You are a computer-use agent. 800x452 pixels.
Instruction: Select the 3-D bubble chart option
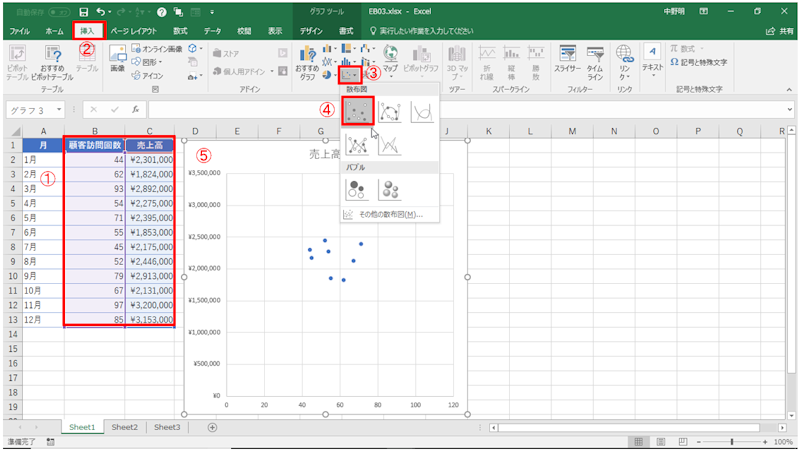point(392,190)
